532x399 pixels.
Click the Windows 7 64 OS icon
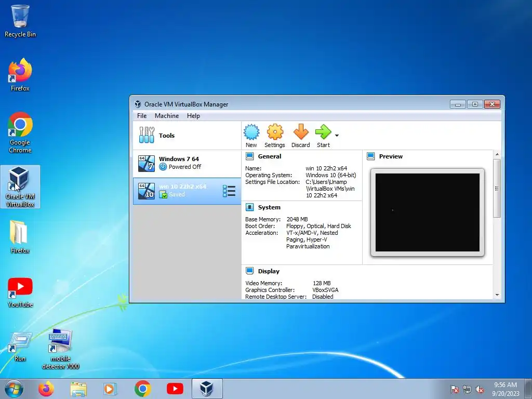[x=147, y=163]
